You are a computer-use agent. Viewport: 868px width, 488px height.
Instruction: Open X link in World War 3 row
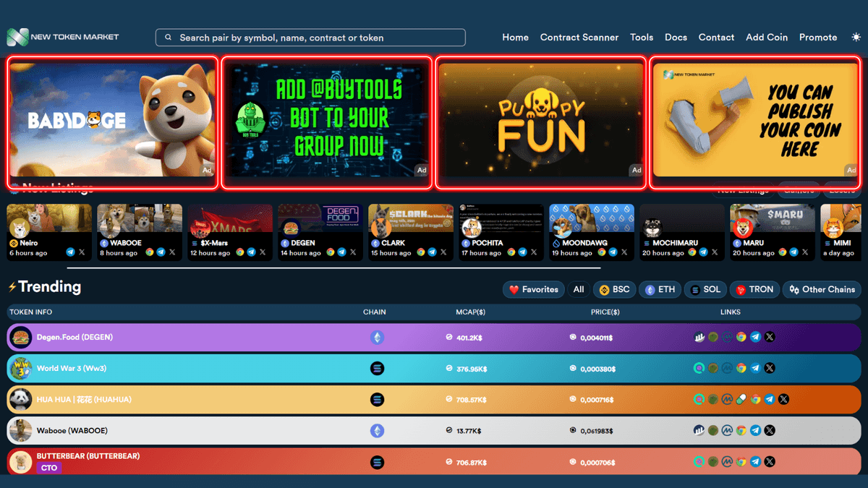coord(770,368)
